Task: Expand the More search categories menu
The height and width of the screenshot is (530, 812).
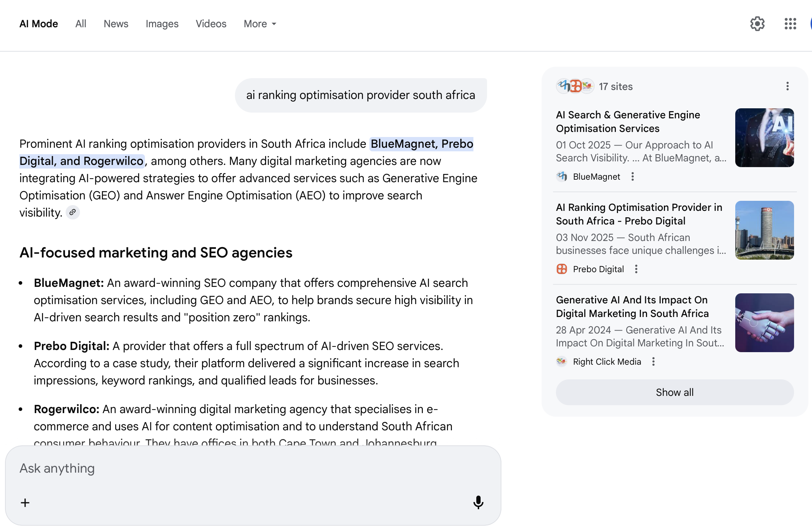Action: click(x=259, y=24)
